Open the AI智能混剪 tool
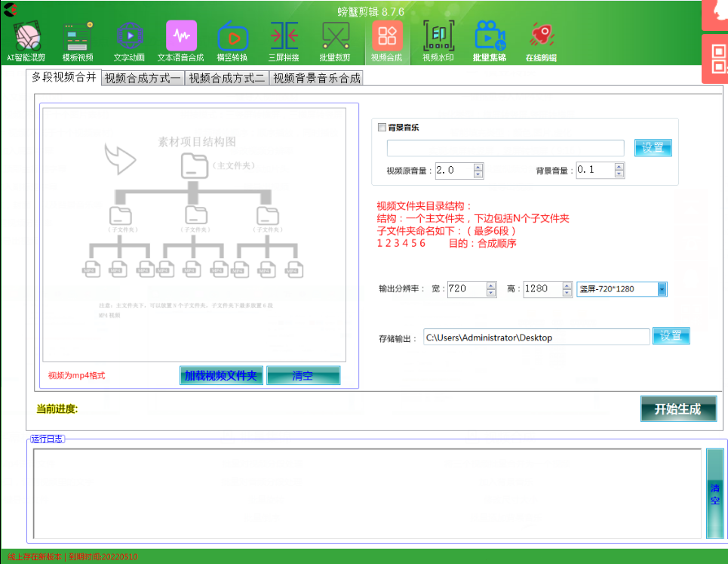 (x=27, y=38)
